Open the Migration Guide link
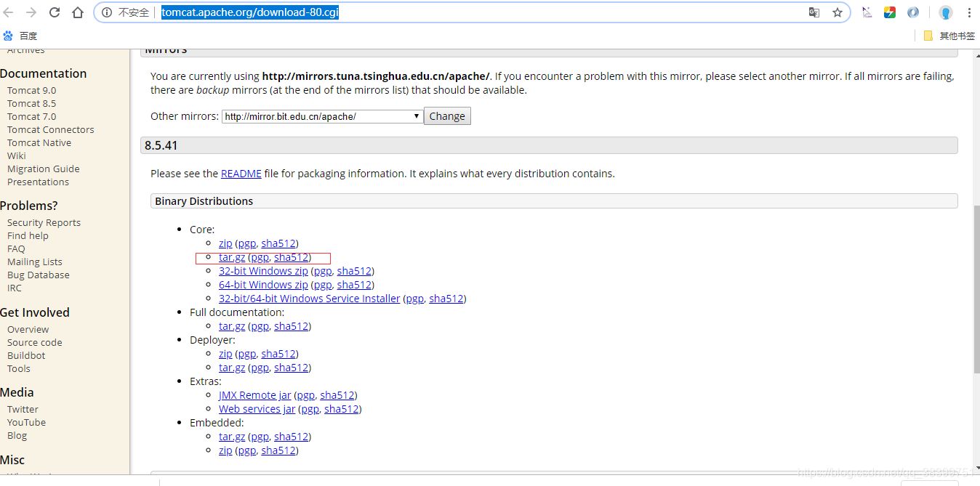The image size is (980, 486). (x=44, y=169)
